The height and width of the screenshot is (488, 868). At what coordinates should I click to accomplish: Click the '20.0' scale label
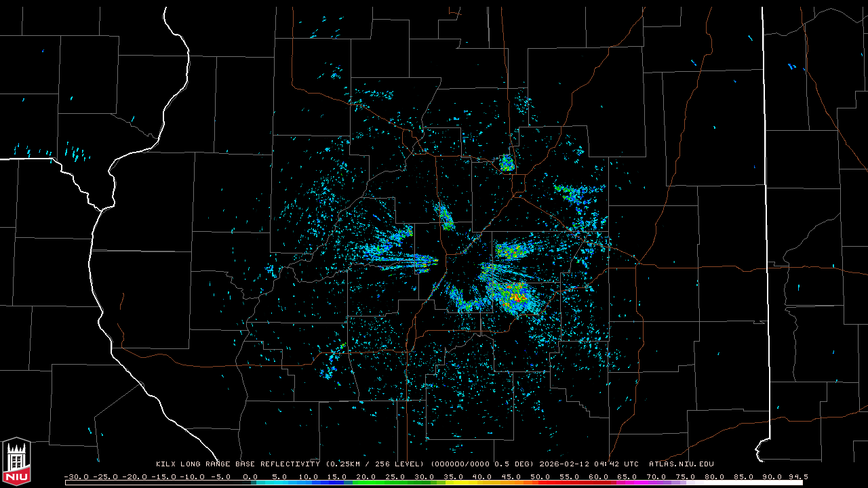[x=366, y=476]
